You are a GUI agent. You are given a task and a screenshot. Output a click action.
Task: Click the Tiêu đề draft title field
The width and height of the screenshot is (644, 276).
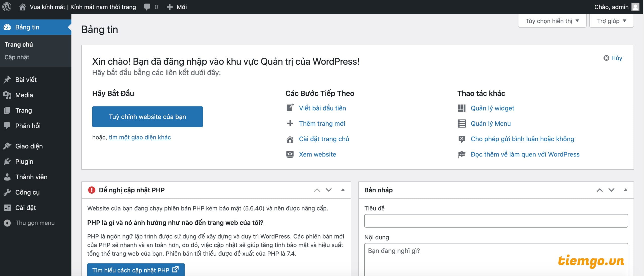(496, 221)
